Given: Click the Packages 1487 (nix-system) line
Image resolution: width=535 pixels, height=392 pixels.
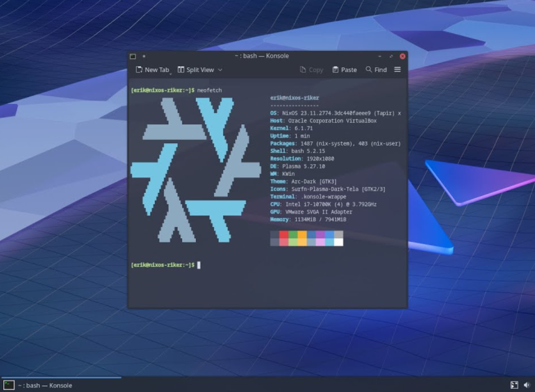Looking at the screenshot, I should pos(335,143).
